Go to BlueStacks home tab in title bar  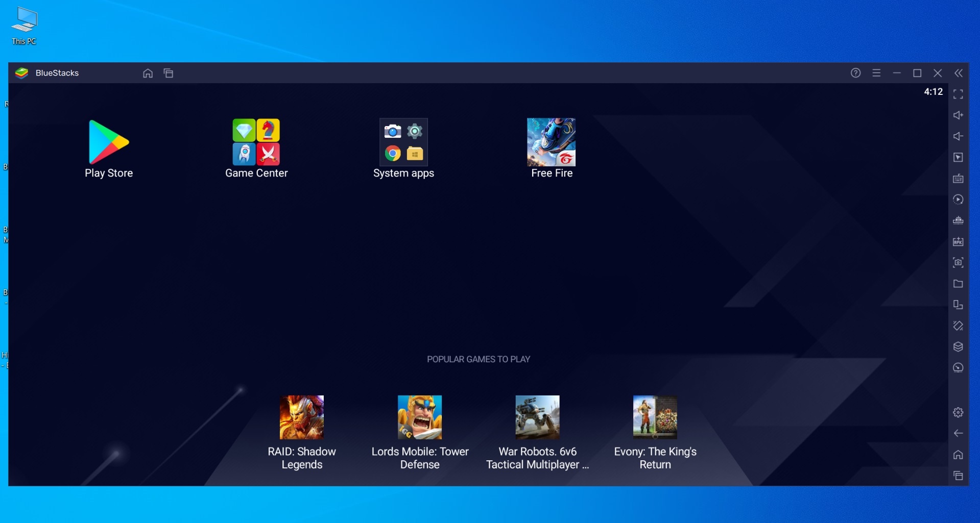coord(148,73)
